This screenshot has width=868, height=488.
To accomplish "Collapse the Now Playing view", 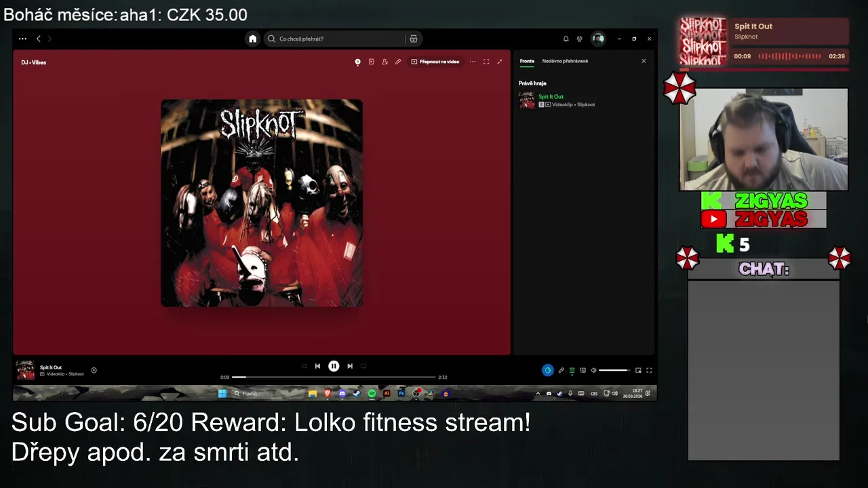I will tap(500, 62).
